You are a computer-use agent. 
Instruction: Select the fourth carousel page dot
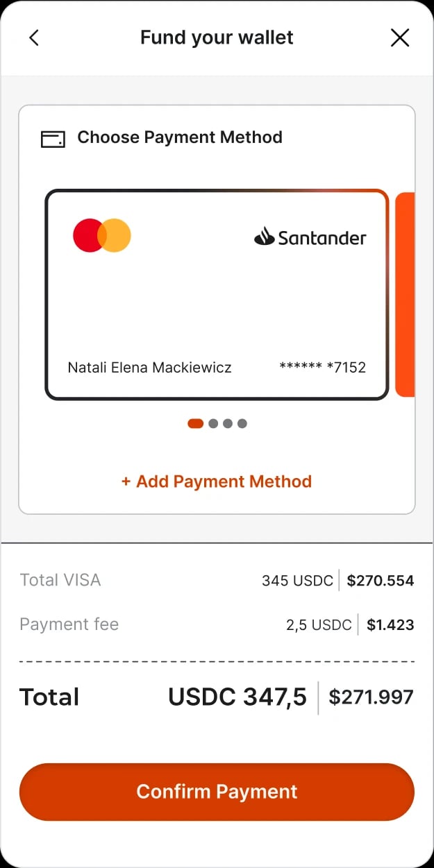click(x=242, y=423)
